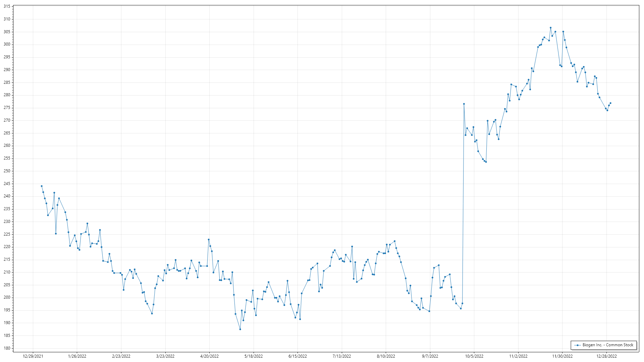This screenshot has height=362, width=644.
Task: Click the 7/13/2022 x-axis date label
Action: [x=342, y=356]
